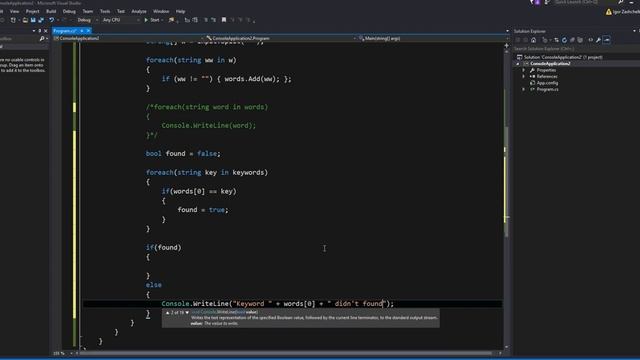640x360 pixels.
Task: Open the Window menu
Action: tap(161, 11)
